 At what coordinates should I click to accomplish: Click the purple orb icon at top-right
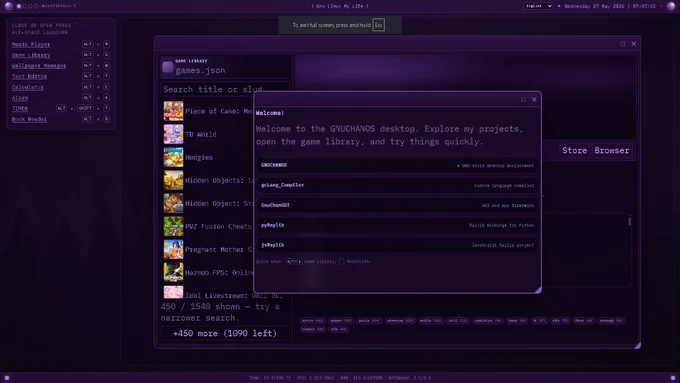[x=671, y=6]
